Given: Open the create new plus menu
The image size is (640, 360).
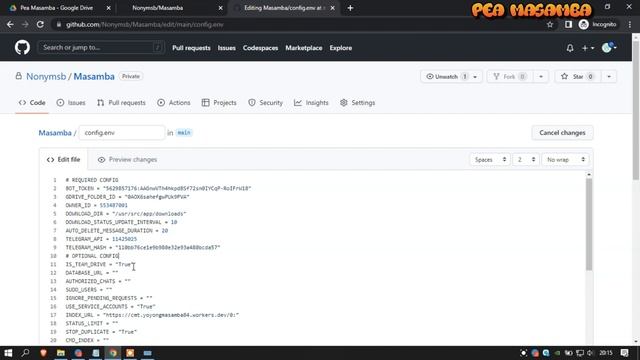Looking at the screenshot, I should pyautogui.click(x=588, y=48).
